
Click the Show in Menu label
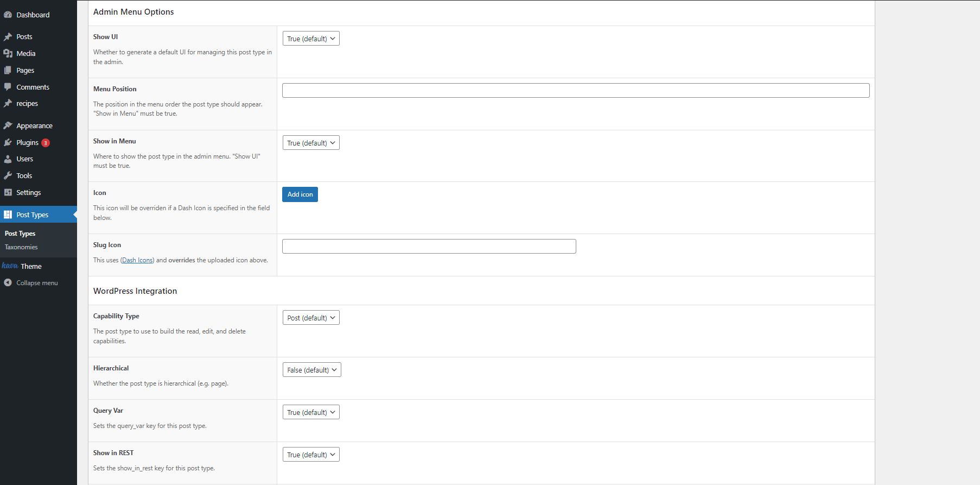[x=114, y=141]
